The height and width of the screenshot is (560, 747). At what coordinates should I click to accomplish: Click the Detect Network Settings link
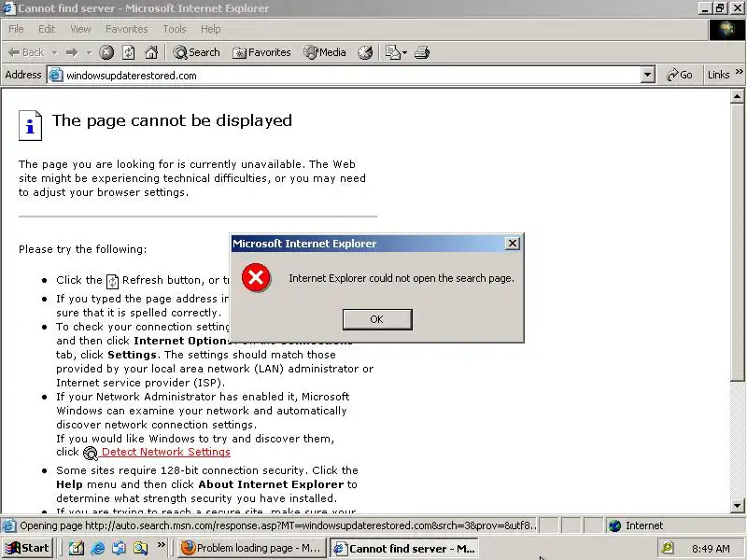[x=166, y=452]
